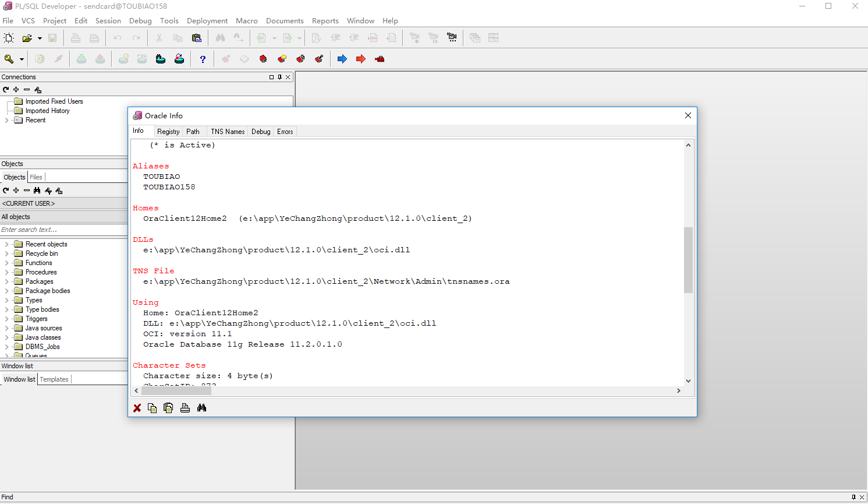868x504 pixels.
Task: Click the blue right arrow toolbar icon
Action: pyautogui.click(x=342, y=59)
